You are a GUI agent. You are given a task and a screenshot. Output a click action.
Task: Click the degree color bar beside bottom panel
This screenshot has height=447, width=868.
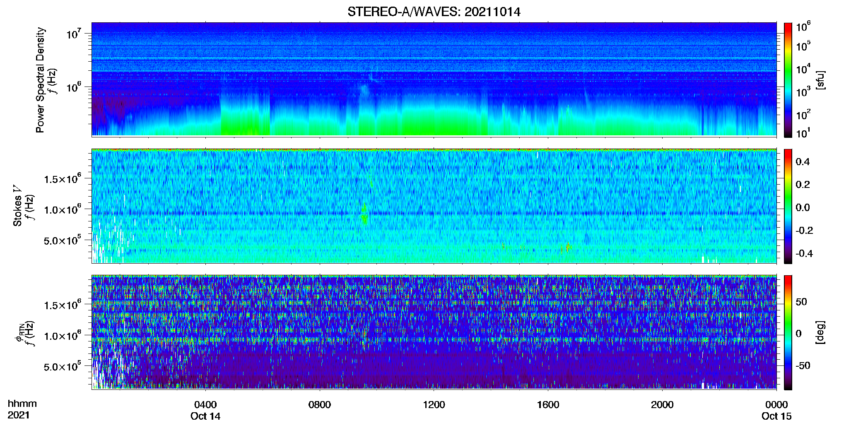[x=788, y=332]
